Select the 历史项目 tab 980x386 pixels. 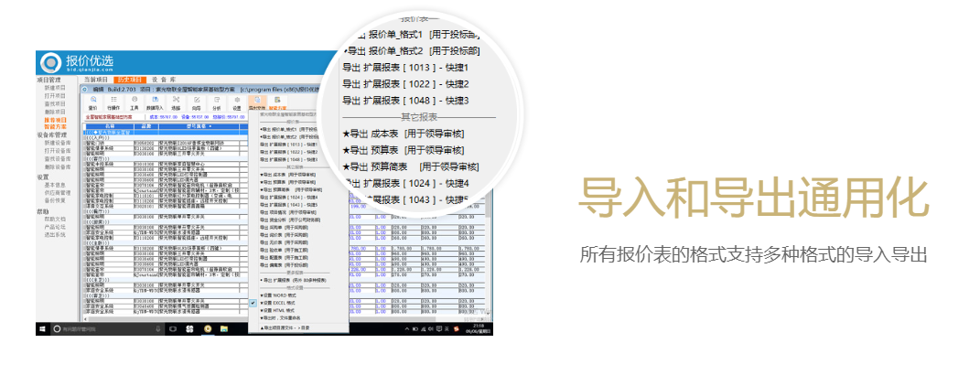click(x=130, y=80)
